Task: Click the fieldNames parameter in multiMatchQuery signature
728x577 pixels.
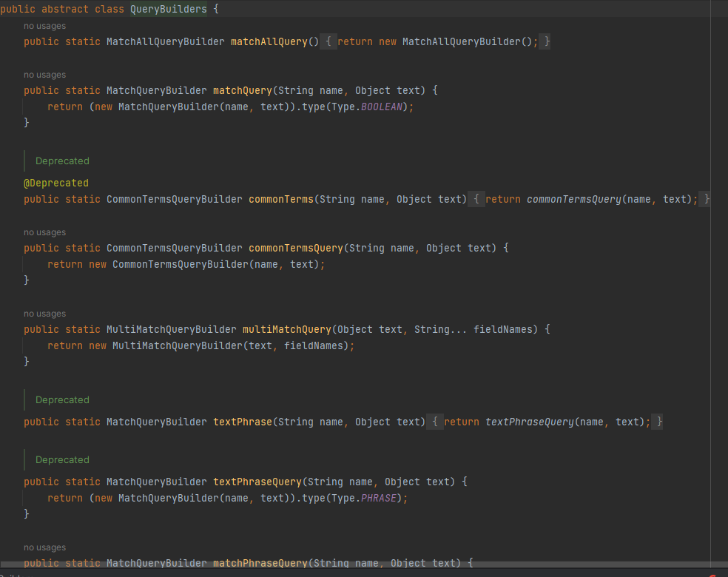Action: pyautogui.click(x=503, y=330)
